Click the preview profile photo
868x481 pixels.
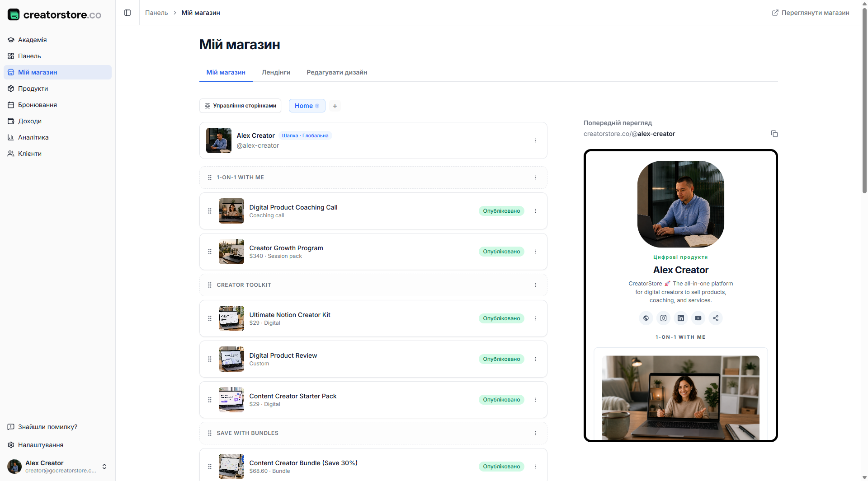click(680, 204)
